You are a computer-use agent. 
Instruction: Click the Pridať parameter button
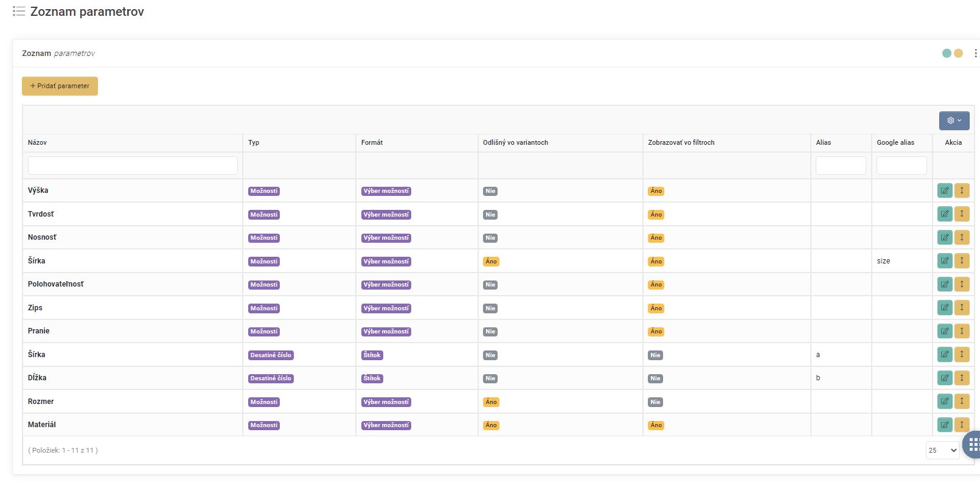pos(60,86)
